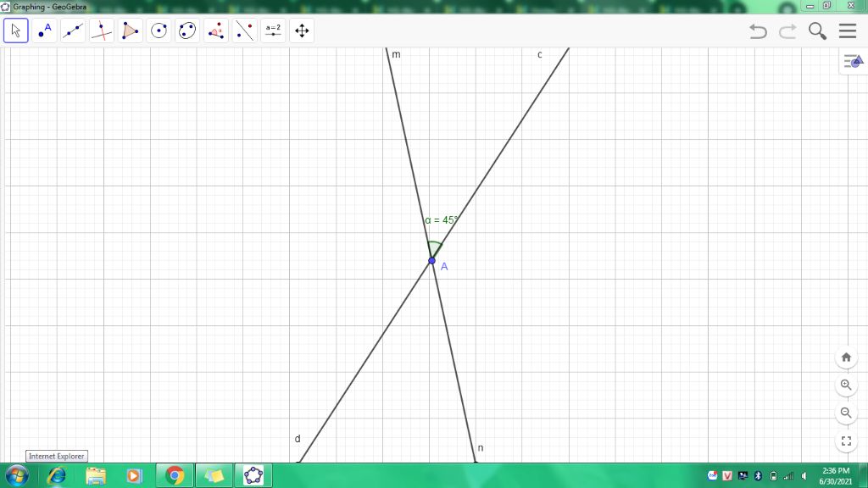Choose Circle with Center through Point tool
The image size is (868, 488).
pos(159,30)
